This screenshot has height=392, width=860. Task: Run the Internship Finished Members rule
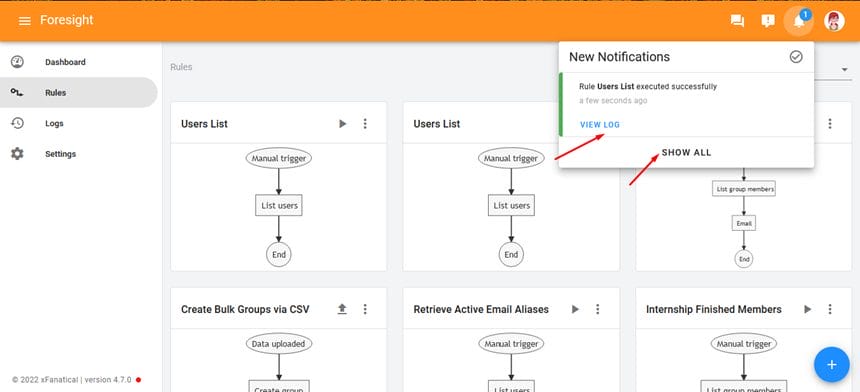click(x=807, y=309)
